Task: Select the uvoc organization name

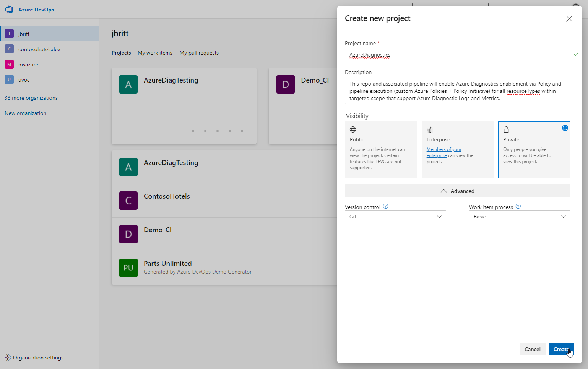Action: [24, 80]
